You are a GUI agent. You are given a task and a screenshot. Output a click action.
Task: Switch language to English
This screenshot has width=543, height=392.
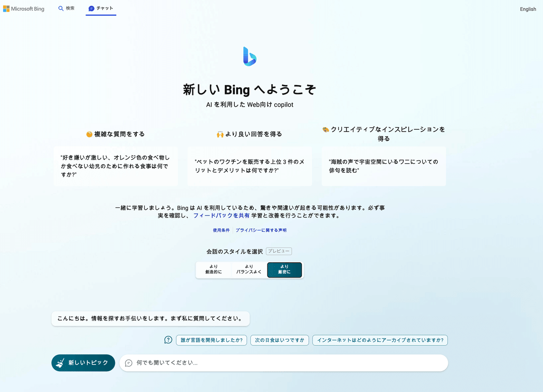click(528, 9)
